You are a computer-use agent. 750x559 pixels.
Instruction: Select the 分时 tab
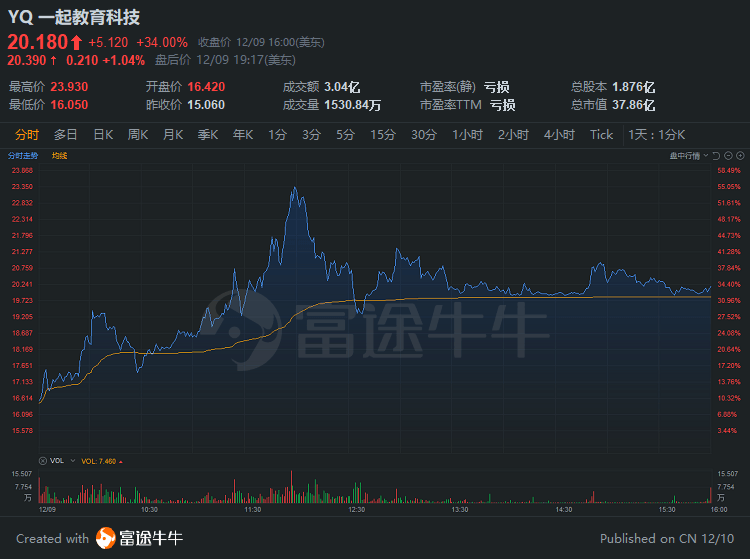(x=27, y=135)
